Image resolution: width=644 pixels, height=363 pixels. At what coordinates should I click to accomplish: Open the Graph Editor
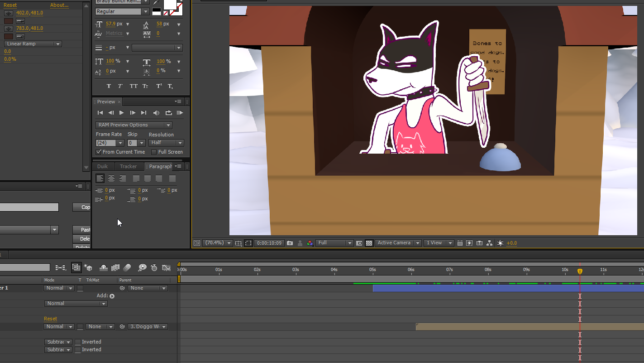tap(166, 268)
